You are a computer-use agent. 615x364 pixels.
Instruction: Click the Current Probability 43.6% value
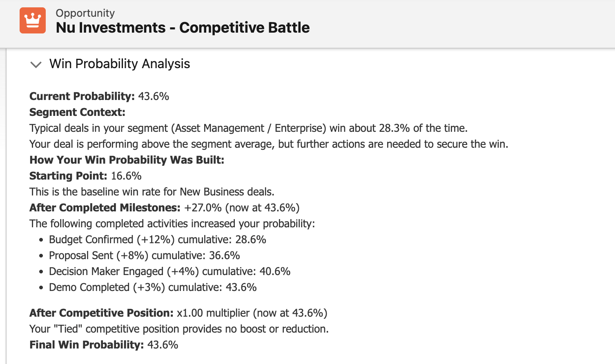click(154, 96)
